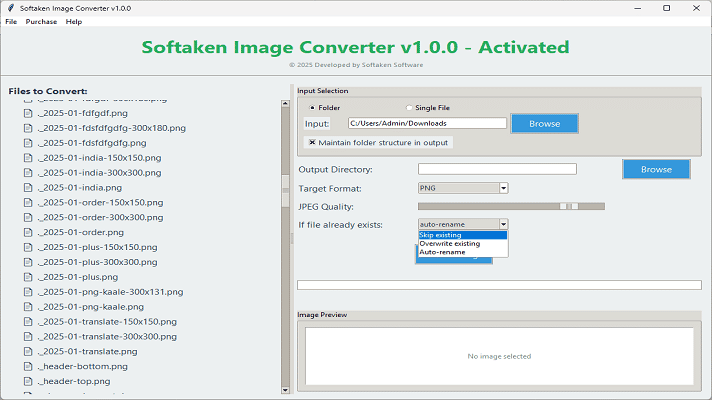
Task: Click file icon beside _2025-01-png-kaale.png
Action: [28, 307]
